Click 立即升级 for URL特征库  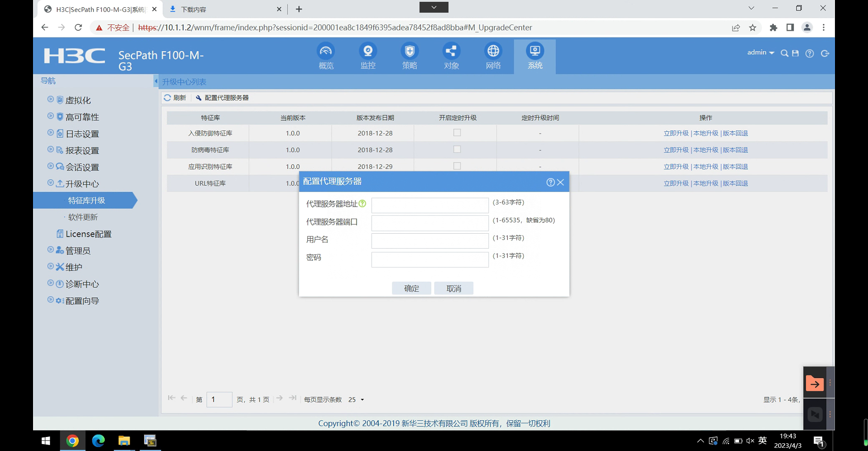[676, 183]
